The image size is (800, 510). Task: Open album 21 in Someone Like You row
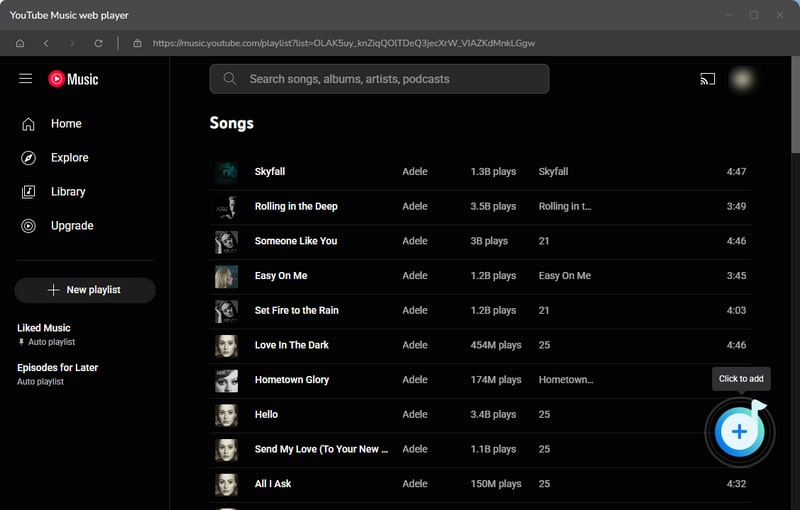(544, 241)
